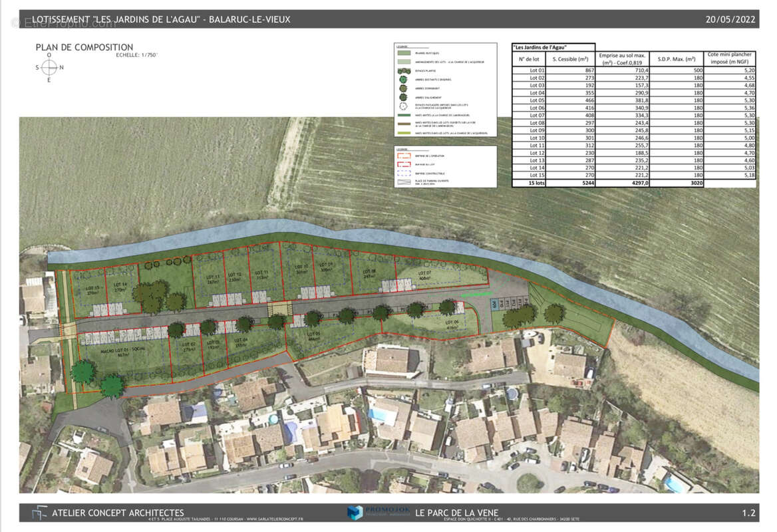Click the dashed circle symbol in the legend

coord(402,106)
